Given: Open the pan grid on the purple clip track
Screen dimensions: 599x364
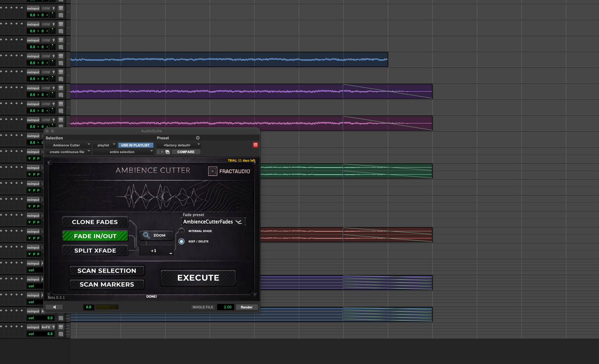Looking at the screenshot, I should coord(53,95).
